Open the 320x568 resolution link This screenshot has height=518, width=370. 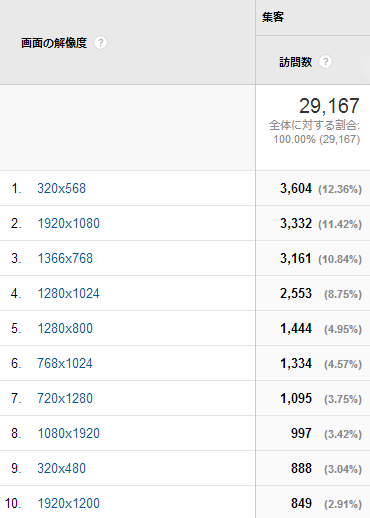(x=61, y=188)
